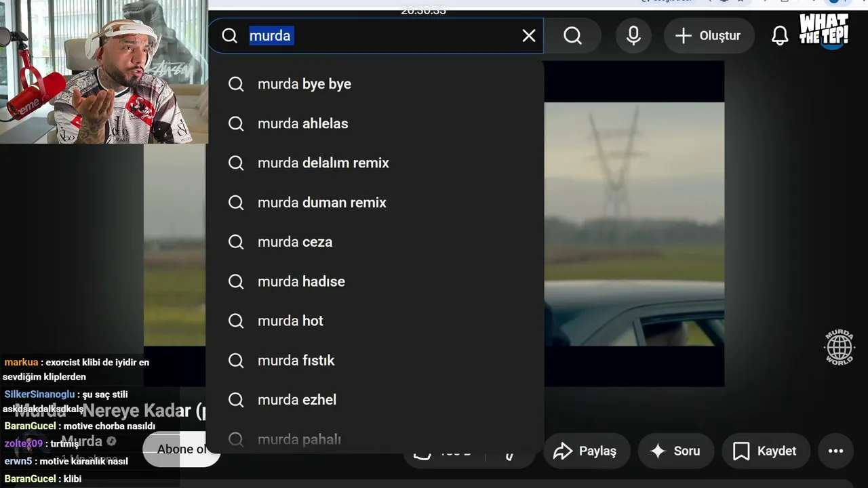Pick the suggestion "murda hadise"
This screenshot has width=868, height=488.
(x=375, y=281)
